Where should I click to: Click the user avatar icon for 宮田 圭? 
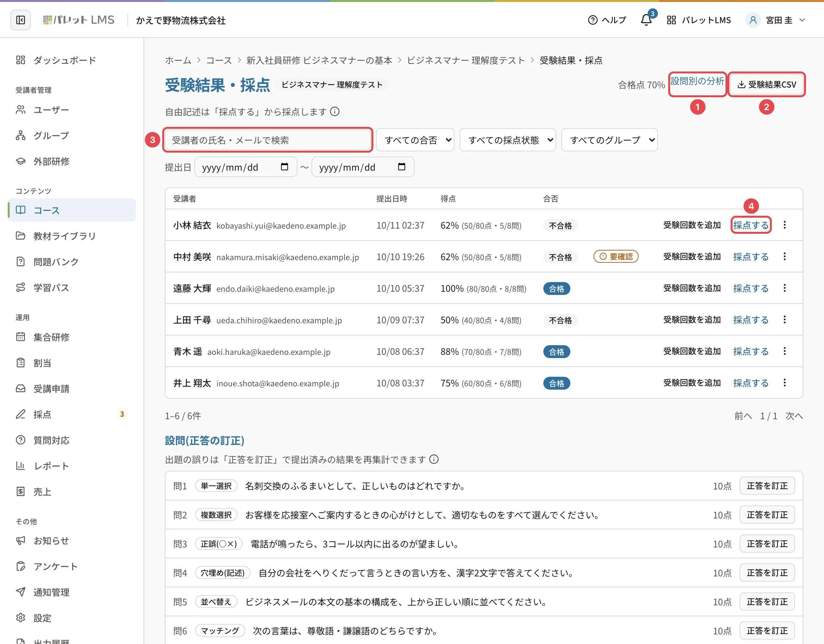click(753, 20)
